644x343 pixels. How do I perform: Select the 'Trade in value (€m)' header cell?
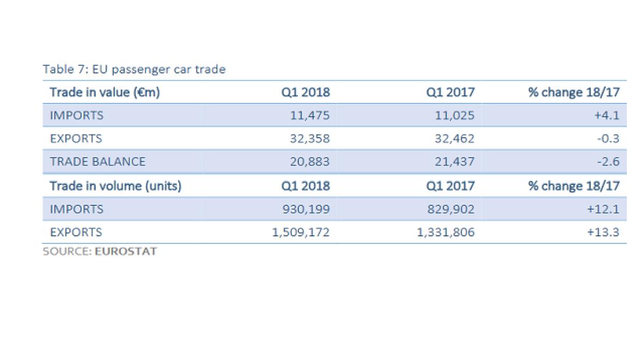click(x=105, y=92)
